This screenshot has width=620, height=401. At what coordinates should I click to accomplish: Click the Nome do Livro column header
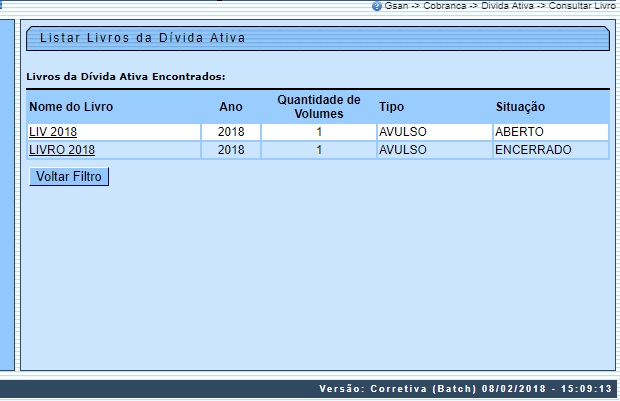click(71, 106)
